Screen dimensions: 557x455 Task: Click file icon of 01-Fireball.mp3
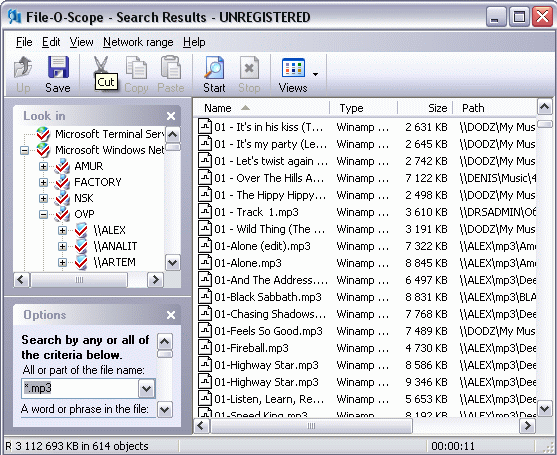(205, 348)
